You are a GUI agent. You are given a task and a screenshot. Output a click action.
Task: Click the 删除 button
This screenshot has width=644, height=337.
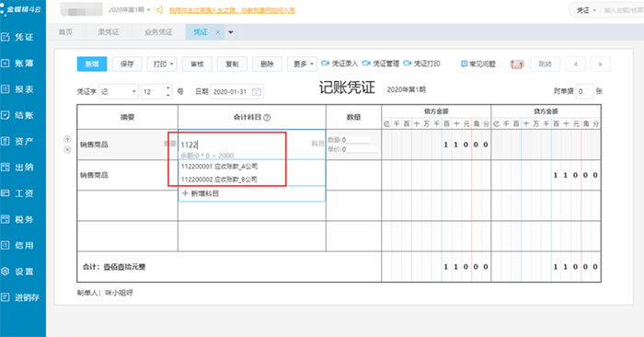[x=267, y=64]
